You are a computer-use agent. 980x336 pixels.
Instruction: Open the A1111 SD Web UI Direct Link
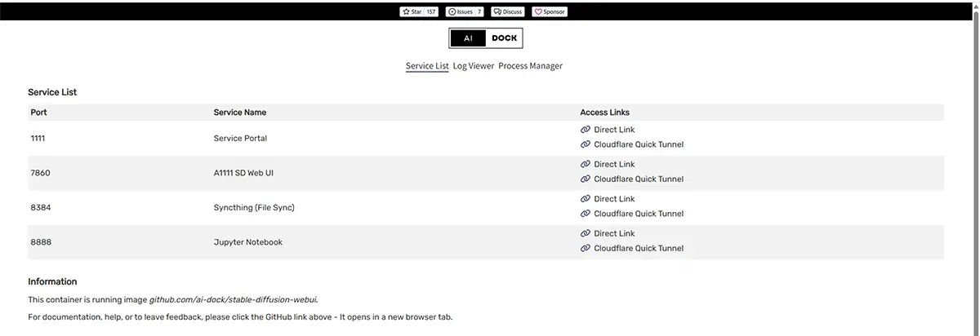coord(614,165)
